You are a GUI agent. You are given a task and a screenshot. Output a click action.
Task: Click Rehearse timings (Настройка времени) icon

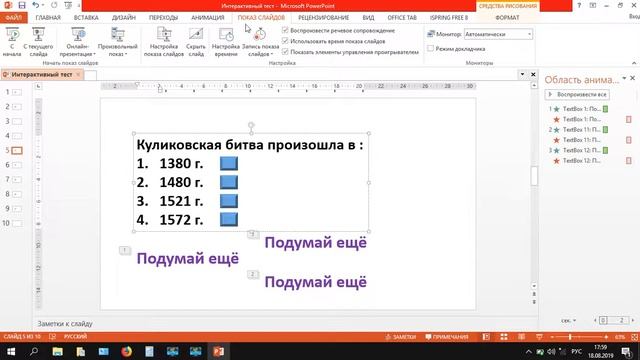(x=226, y=34)
